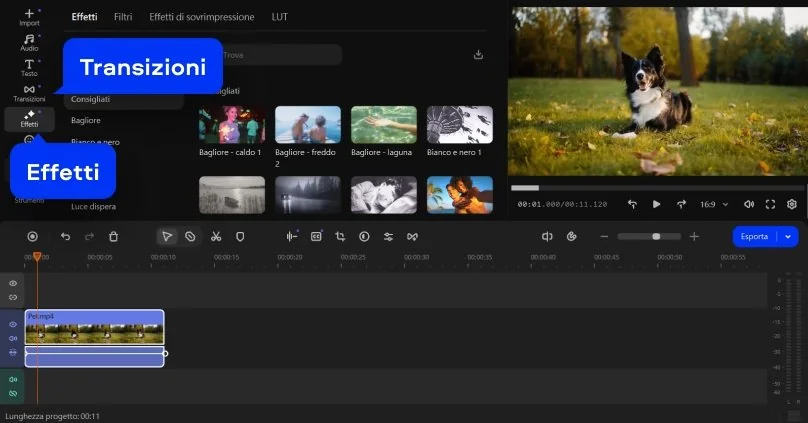Image resolution: width=808 pixels, height=423 pixels.
Task: Toggle visibility of the video track
Action: point(13,324)
